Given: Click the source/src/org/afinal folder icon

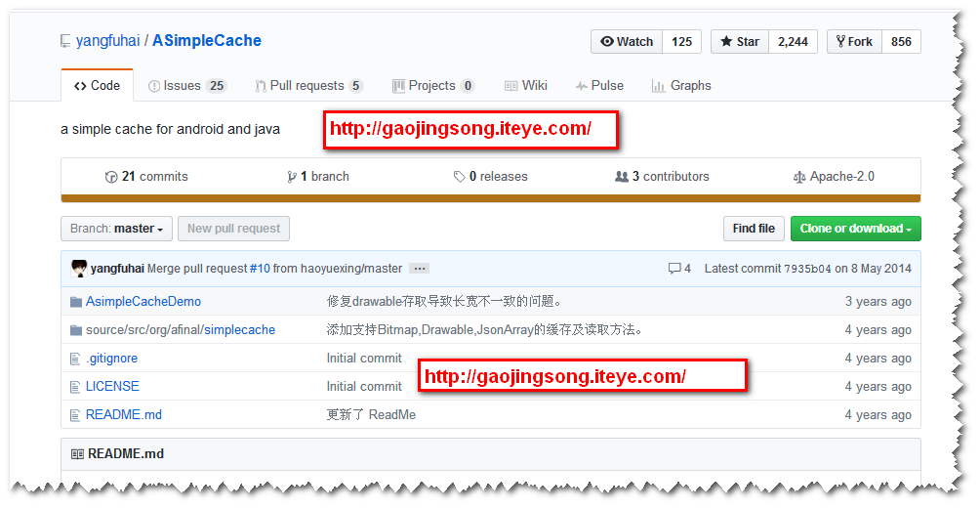Looking at the screenshot, I should point(76,330).
